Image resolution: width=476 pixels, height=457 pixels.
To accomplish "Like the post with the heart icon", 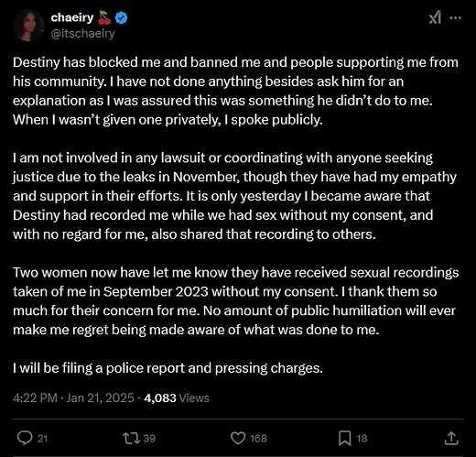I will [x=238, y=438].
